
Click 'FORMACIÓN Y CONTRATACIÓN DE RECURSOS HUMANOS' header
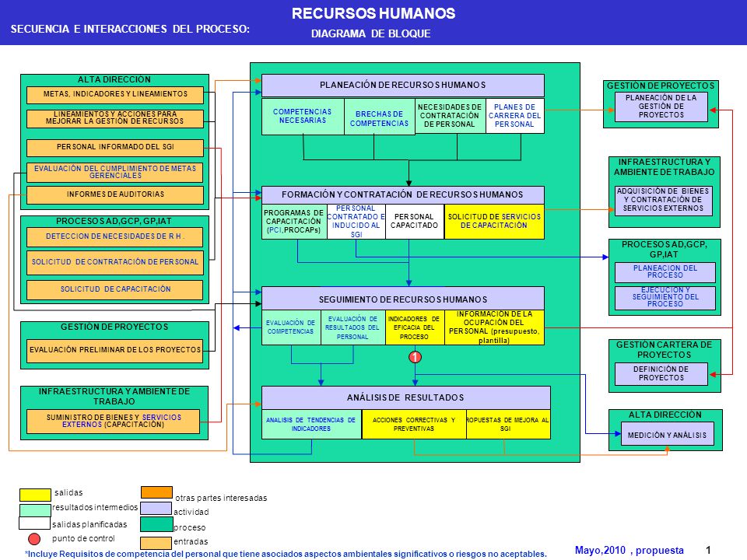[402, 194]
